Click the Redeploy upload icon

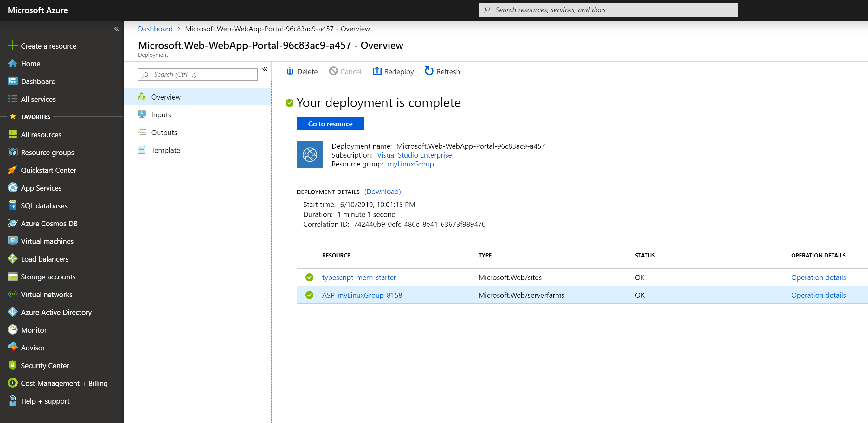click(377, 71)
